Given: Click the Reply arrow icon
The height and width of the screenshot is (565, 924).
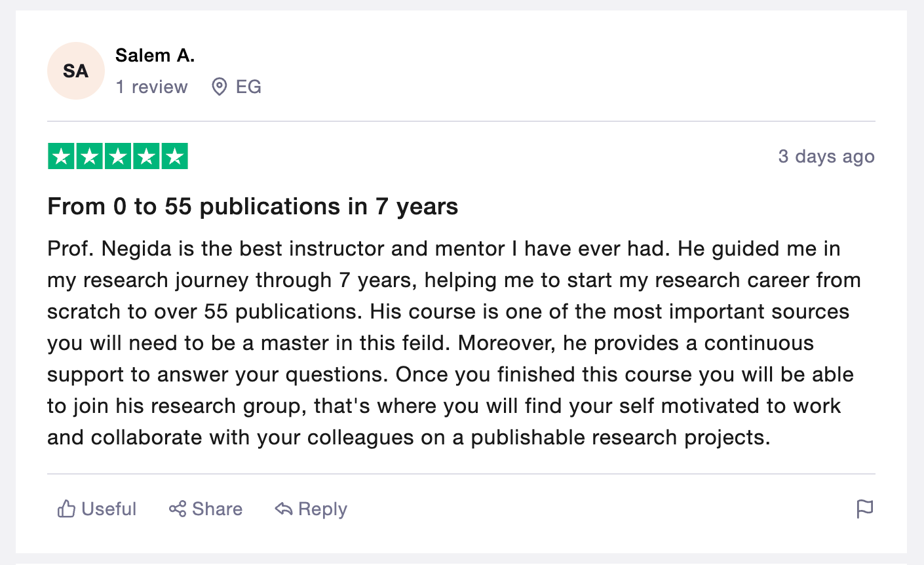Looking at the screenshot, I should click(283, 509).
